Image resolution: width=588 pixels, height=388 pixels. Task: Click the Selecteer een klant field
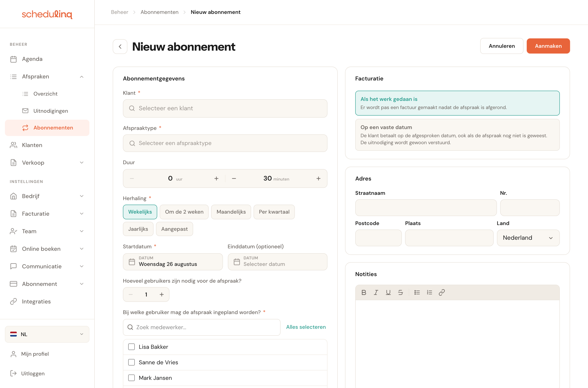pos(225,108)
